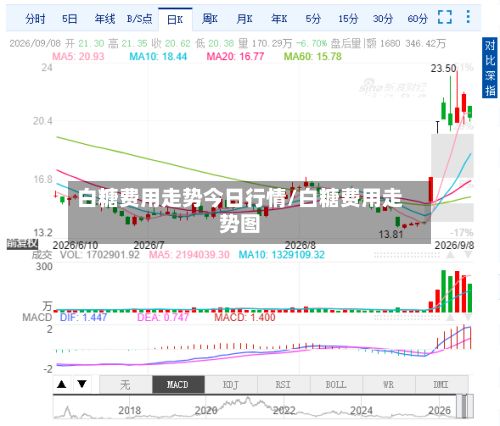The image size is (500, 426).
Task: Switch to the 分时 chart tab
Action: pos(35,19)
